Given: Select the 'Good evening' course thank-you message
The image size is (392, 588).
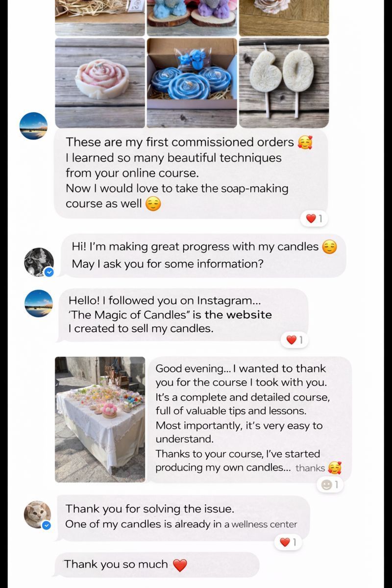Looking at the screenshot, I should 249,419.
